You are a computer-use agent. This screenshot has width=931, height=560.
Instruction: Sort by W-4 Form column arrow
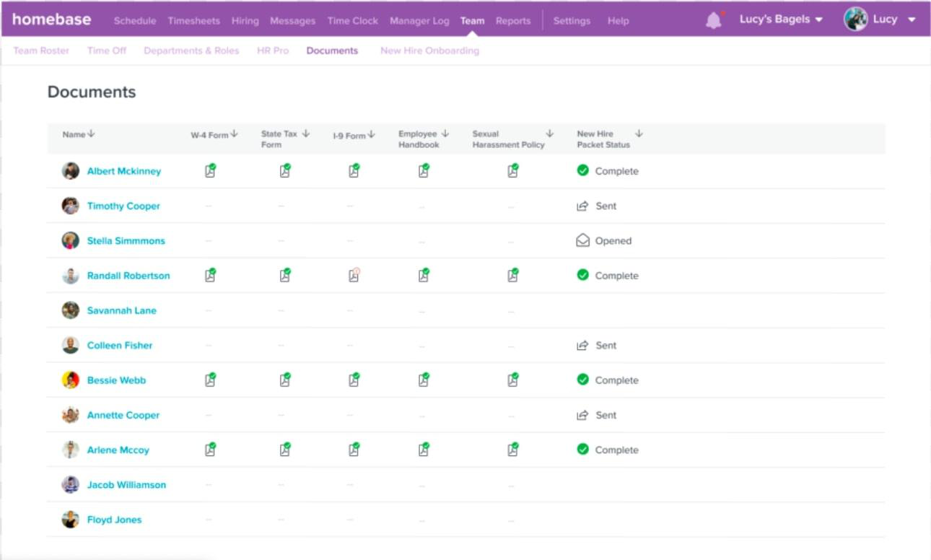pyautogui.click(x=234, y=134)
